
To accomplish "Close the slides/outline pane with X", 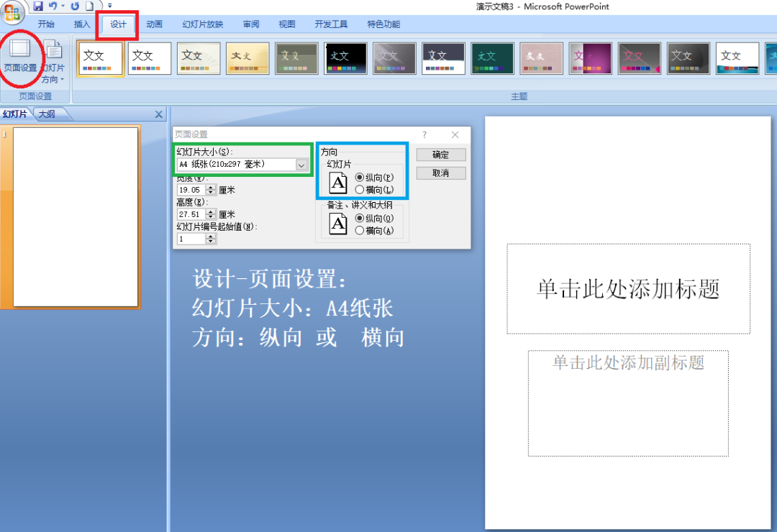I will (158, 114).
